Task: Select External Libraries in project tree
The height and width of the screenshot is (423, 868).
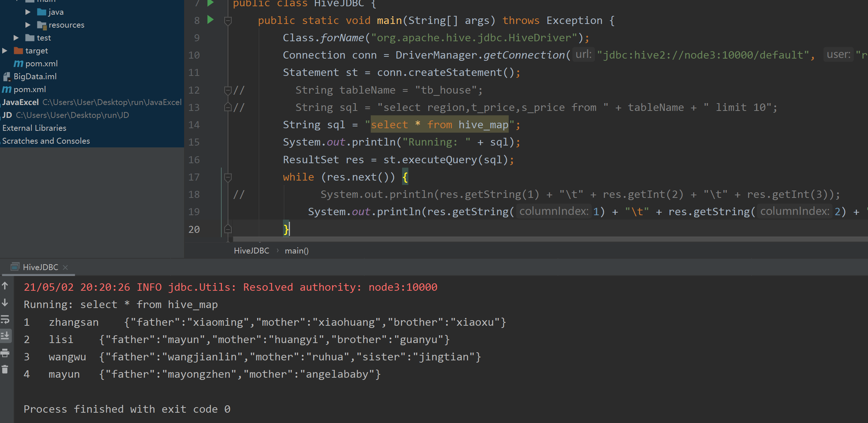Action: [x=34, y=128]
